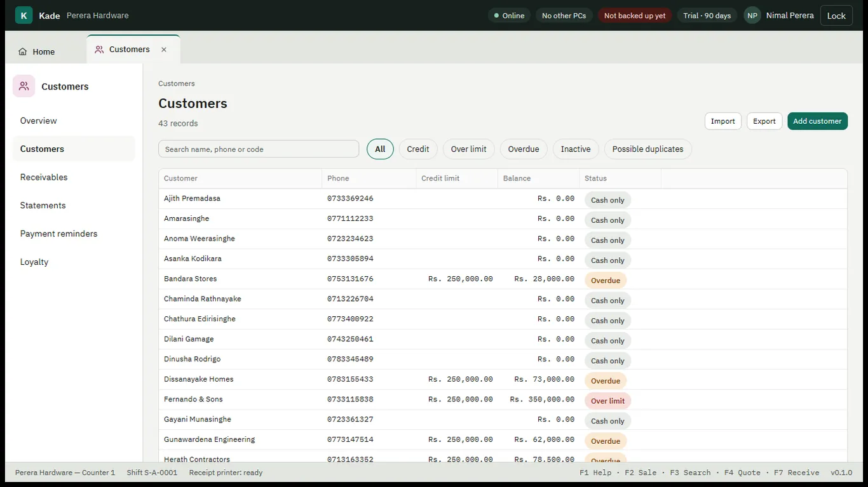Click the NP user avatar
The width and height of the screenshot is (868, 487).
(x=752, y=15)
